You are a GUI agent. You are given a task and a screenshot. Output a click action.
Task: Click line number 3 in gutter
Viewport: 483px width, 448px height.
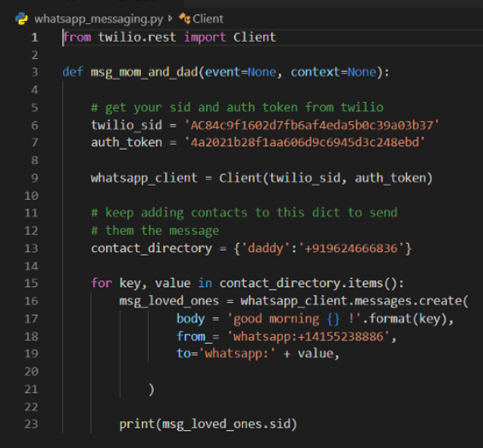coord(34,73)
